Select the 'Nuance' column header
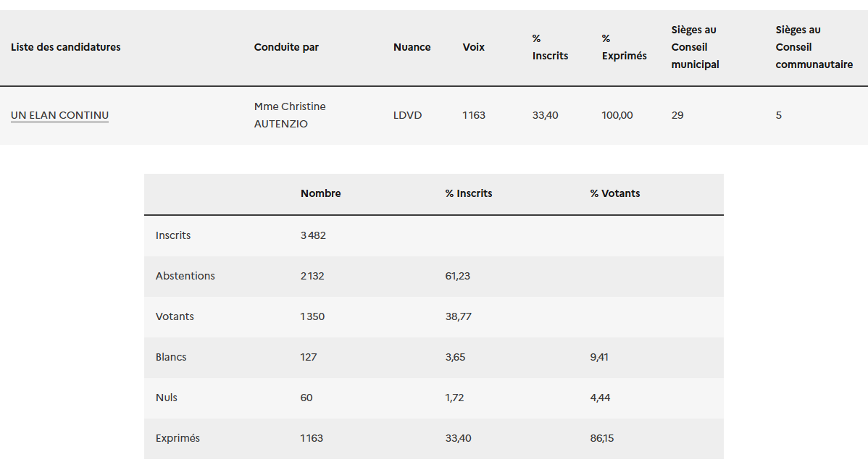This screenshot has width=868, height=462. coord(412,47)
